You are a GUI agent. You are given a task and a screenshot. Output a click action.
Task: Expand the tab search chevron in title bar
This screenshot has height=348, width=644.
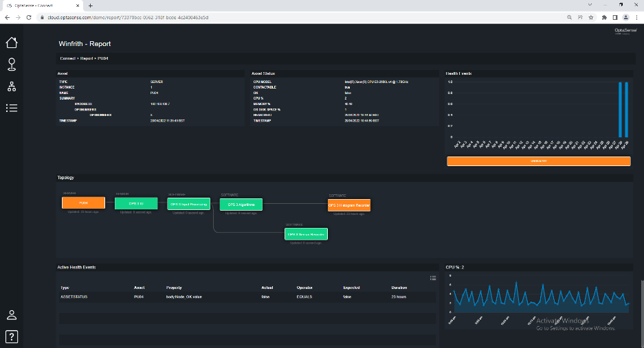[589, 5]
